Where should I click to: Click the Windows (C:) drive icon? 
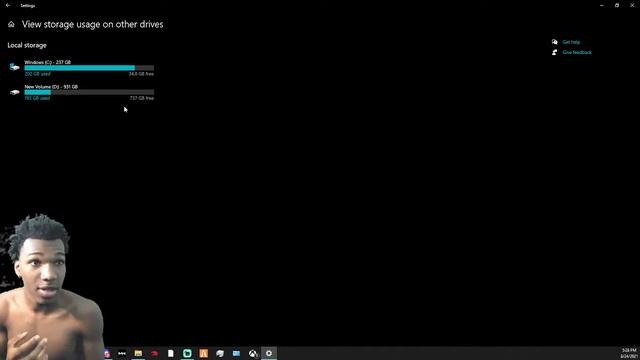[x=15, y=67]
